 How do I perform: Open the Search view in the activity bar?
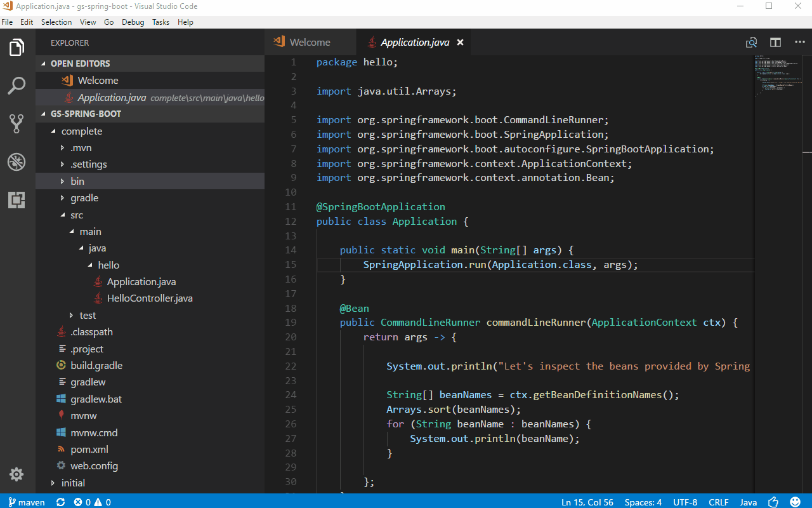(x=16, y=85)
